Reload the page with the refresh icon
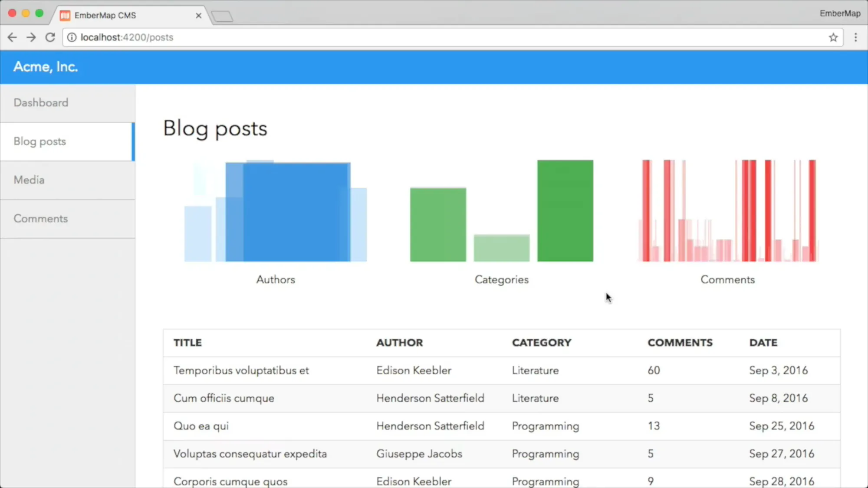Image resolution: width=868 pixels, height=488 pixels. point(50,37)
